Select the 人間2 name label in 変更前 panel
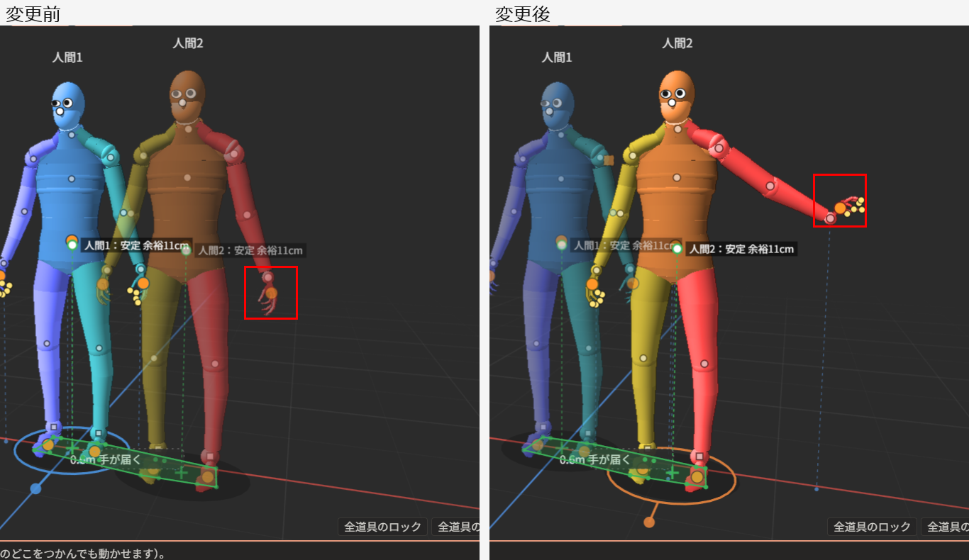The image size is (969, 560). pyautogui.click(x=188, y=43)
